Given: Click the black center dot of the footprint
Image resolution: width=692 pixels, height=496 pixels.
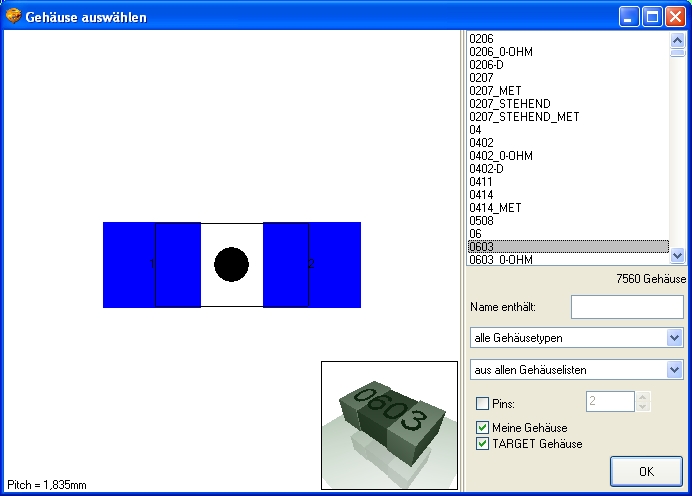Looking at the screenshot, I should coord(231,264).
